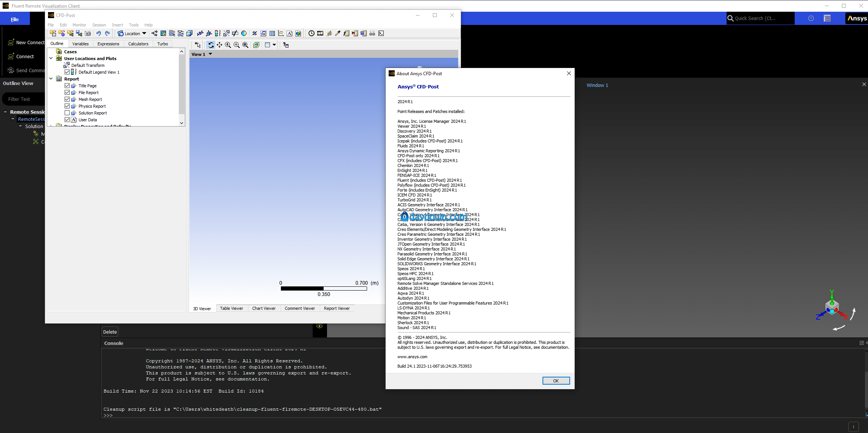Click the Delete button above Console

click(110, 332)
